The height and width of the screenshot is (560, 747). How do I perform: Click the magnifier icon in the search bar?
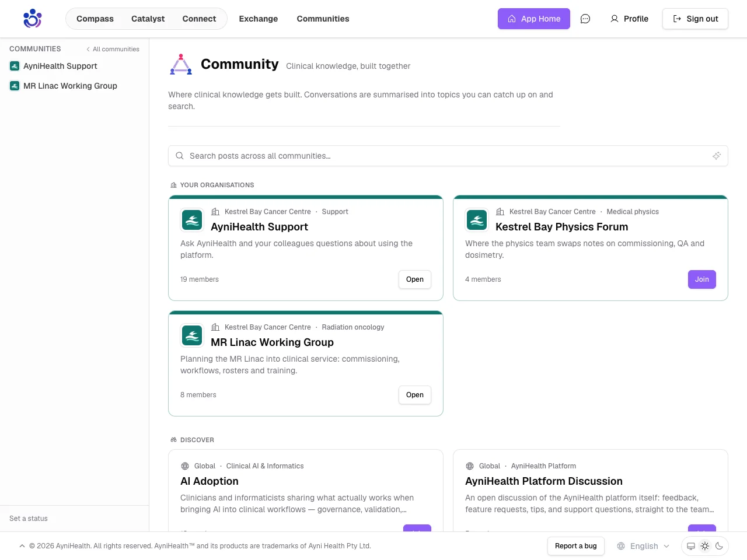180,156
